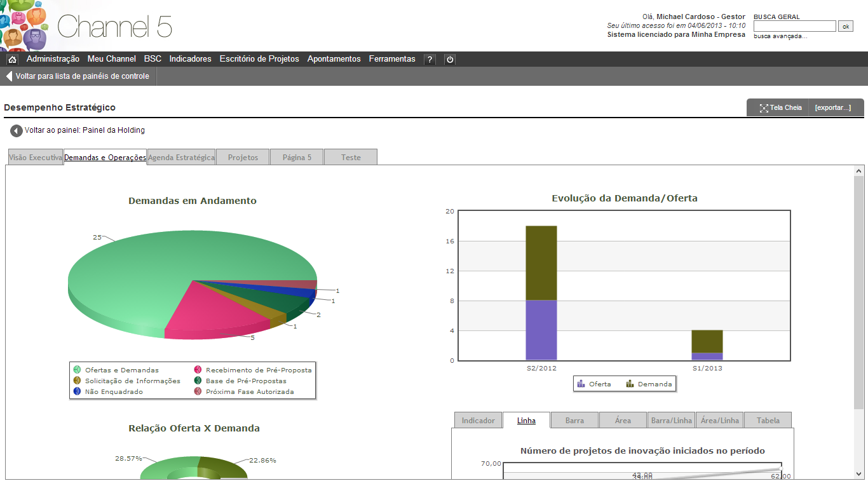Screen dimensions: 868x488
Task: Select the Área/Linha chart tab
Action: point(720,421)
